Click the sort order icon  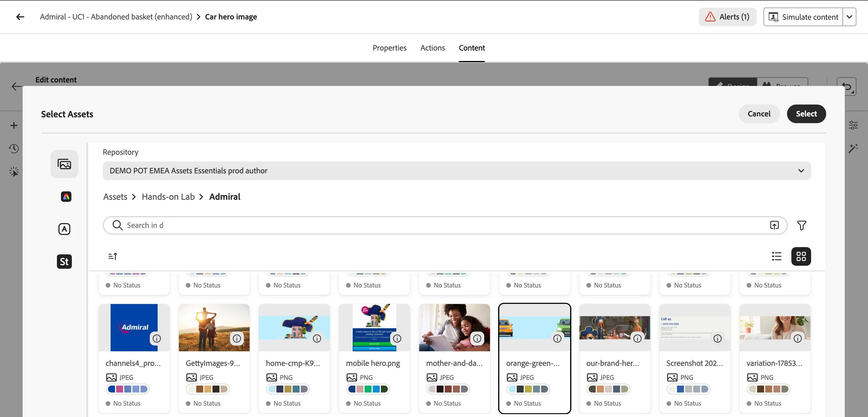tap(113, 256)
